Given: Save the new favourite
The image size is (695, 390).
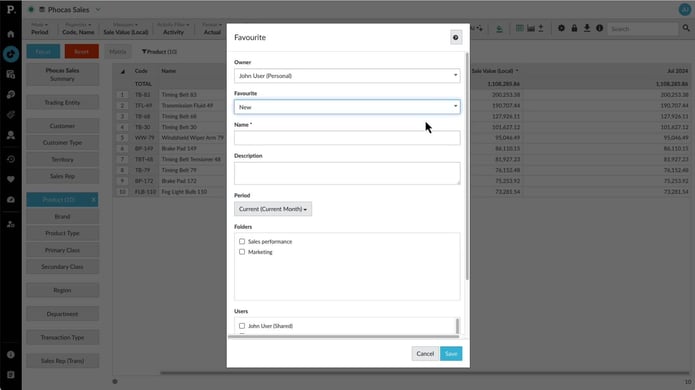Looking at the screenshot, I should (451, 354).
